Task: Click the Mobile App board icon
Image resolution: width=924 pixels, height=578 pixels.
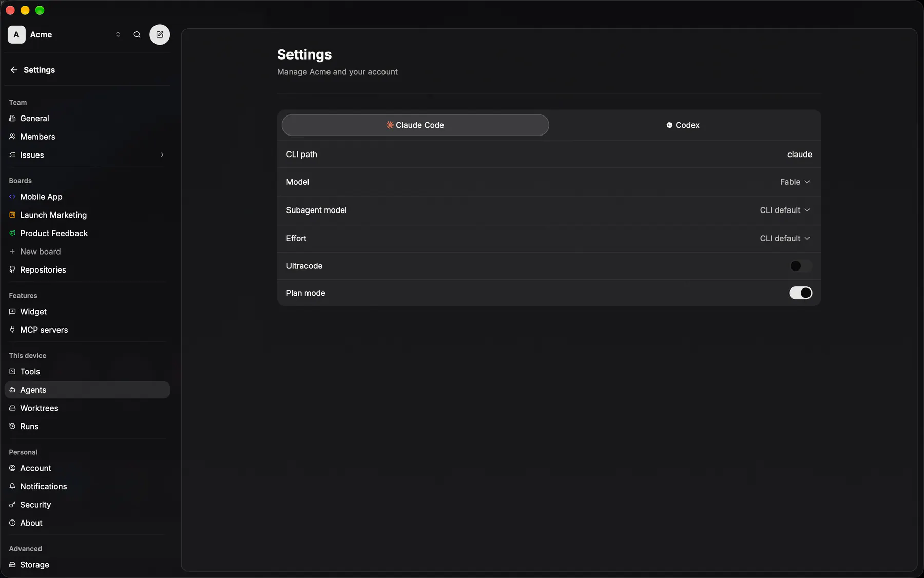Action: [x=12, y=197]
